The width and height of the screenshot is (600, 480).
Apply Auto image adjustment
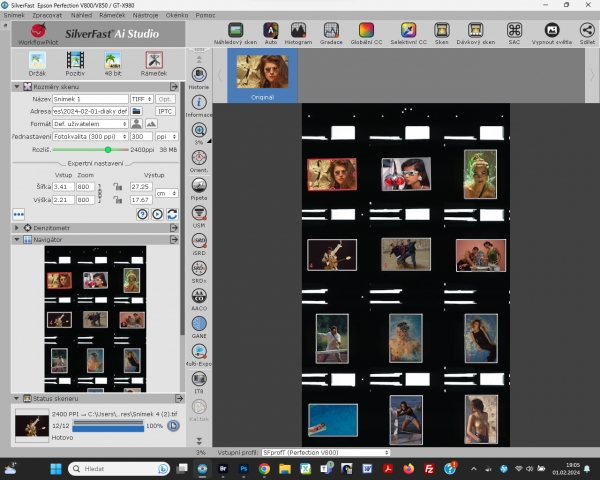(x=271, y=34)
